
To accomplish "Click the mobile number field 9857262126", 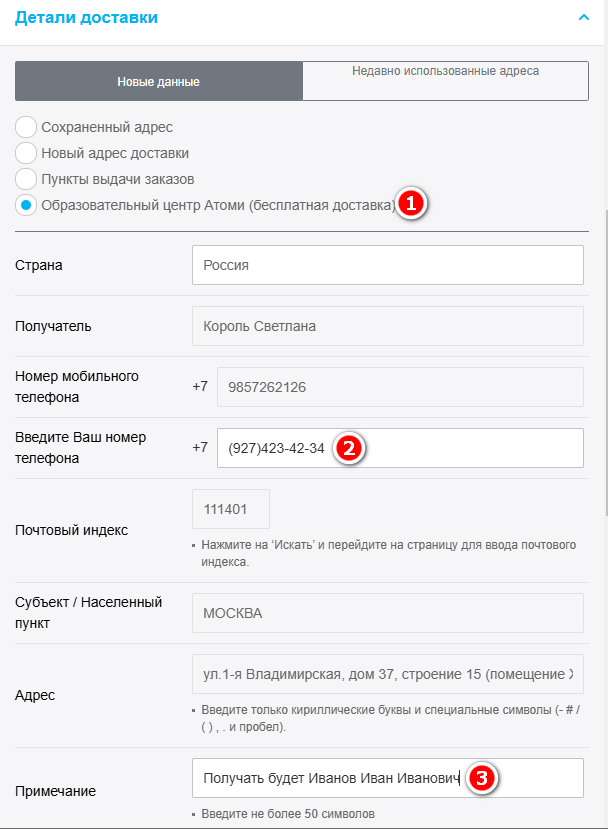I will 400,387.
